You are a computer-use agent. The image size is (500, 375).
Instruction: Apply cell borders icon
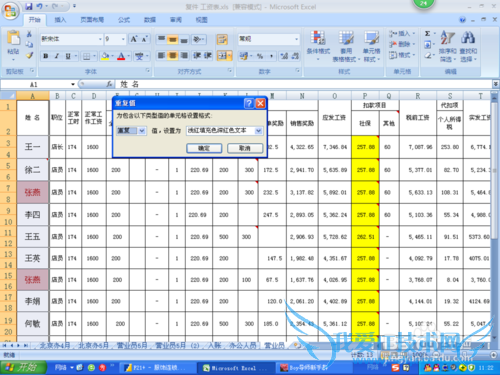(x=86, y=56)
